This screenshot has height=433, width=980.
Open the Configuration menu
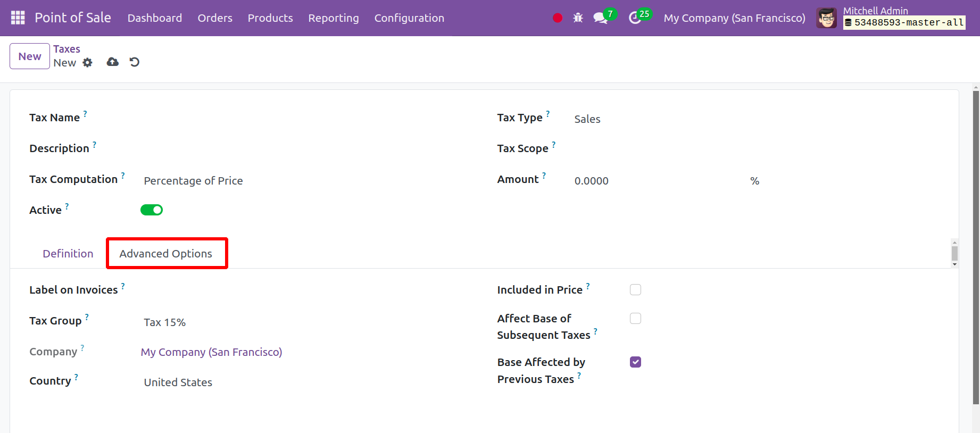click(x=409, y=18)
